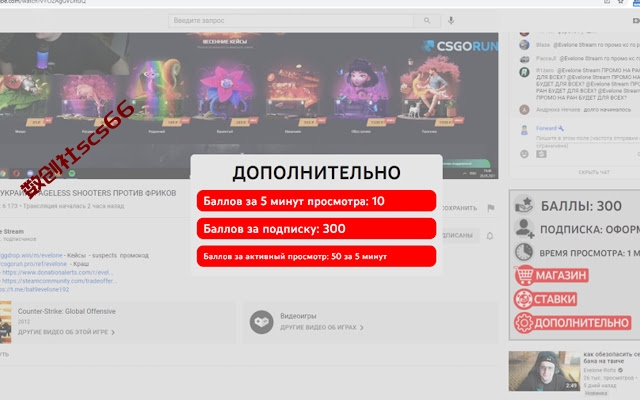The image size is (640, 400).
Task: Click the red 'Баллов за 5 минут просмотра: 10' bar
Action: (x=316, y=201)
